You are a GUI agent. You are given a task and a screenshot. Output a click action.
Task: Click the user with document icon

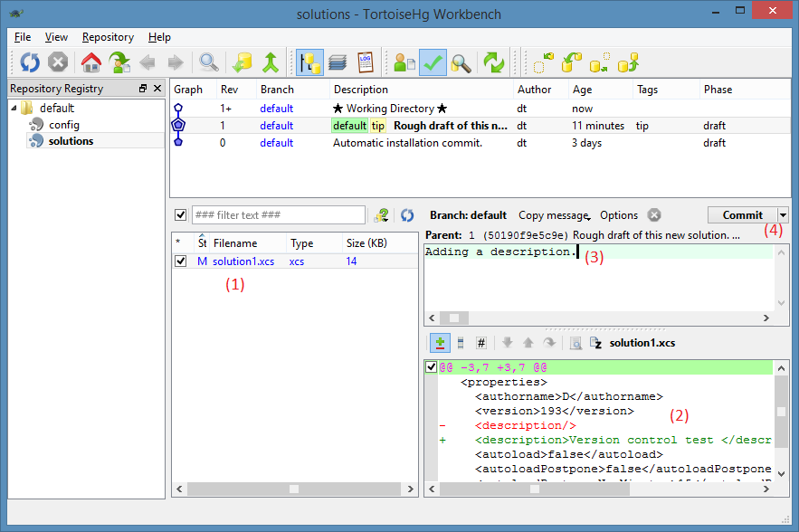click(x=405, y=62)
